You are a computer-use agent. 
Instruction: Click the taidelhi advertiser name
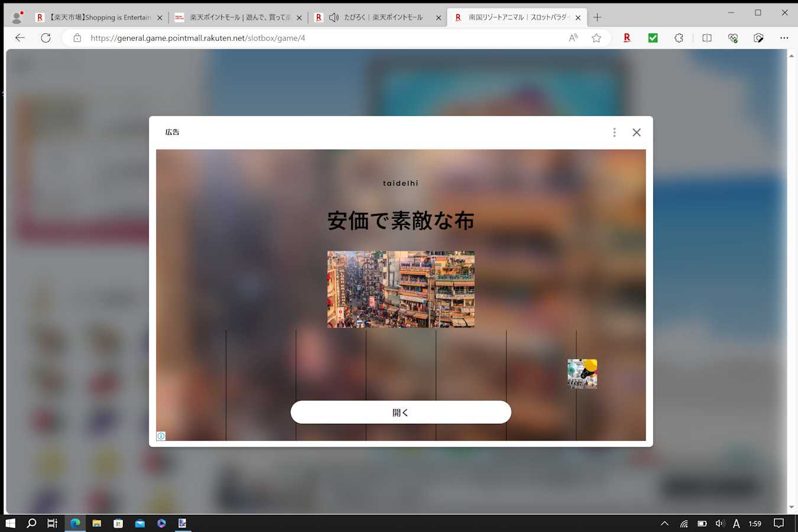coord(401,183)
